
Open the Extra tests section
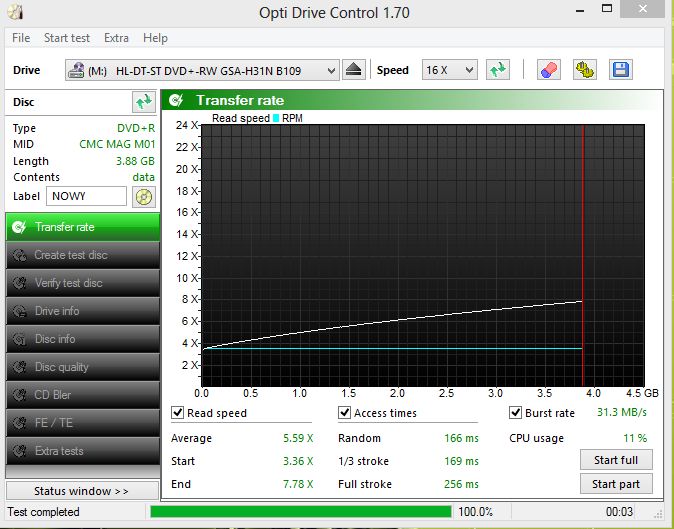83,451
